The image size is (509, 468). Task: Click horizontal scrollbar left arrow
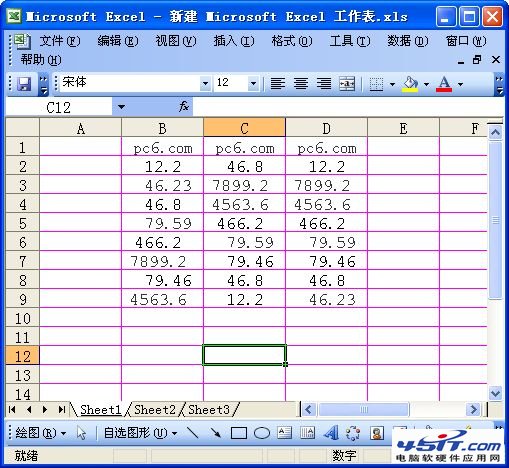(x=308, y=409)
